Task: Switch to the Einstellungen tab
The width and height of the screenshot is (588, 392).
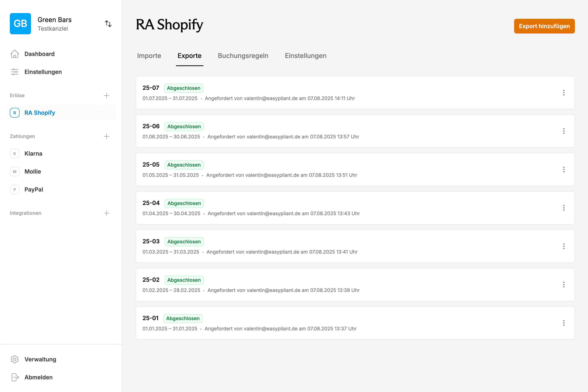Action: coord(305,56)
